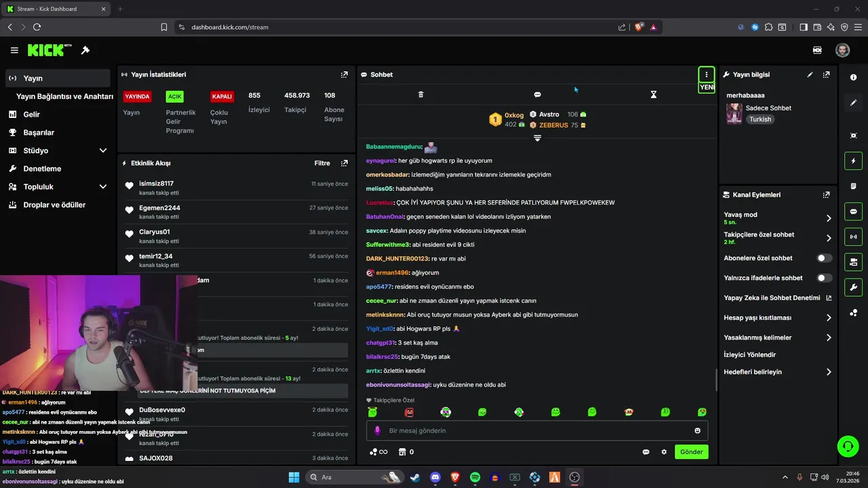
Task: Edit stream info with the pencil icon
Action: tap(810, 75)
